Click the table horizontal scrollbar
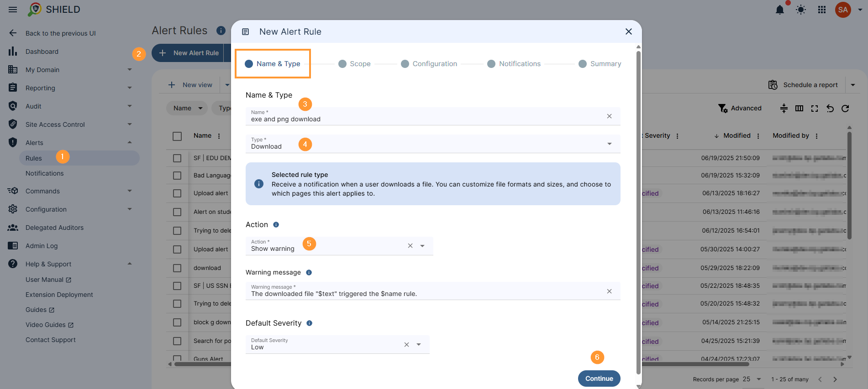This screenshot has width=868, height=389. click(461, 364)
